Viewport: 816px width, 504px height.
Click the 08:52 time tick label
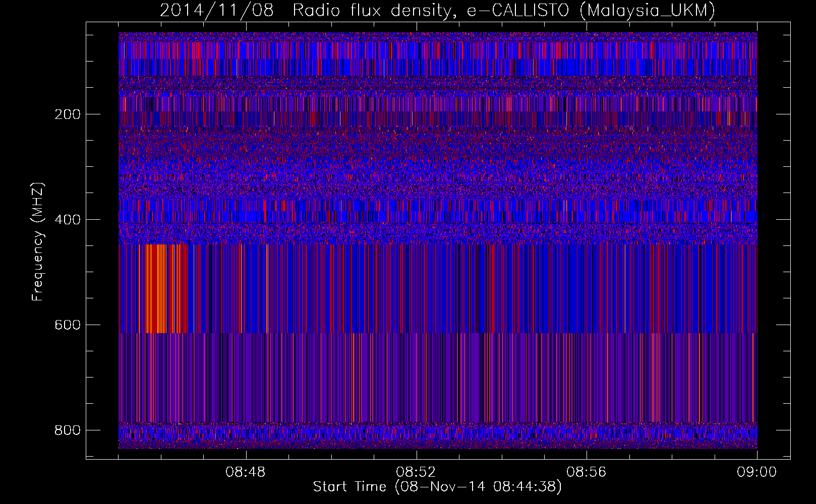click(416, 472)
